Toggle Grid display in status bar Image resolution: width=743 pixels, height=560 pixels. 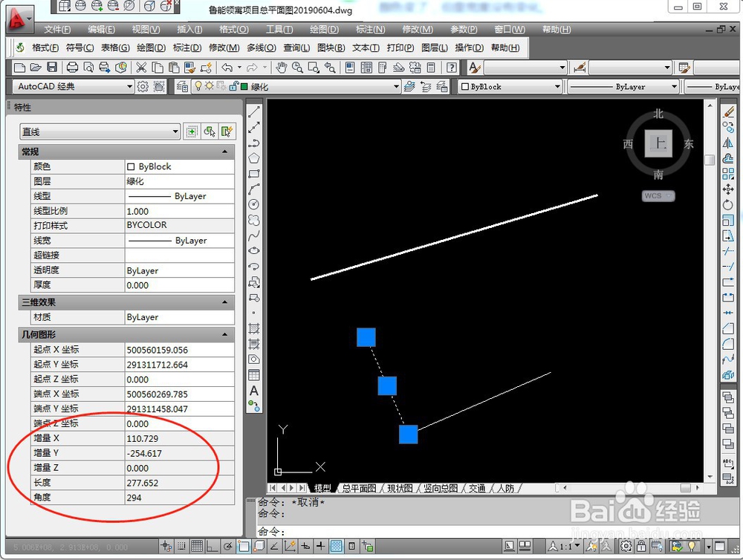(x=197, y=547)
